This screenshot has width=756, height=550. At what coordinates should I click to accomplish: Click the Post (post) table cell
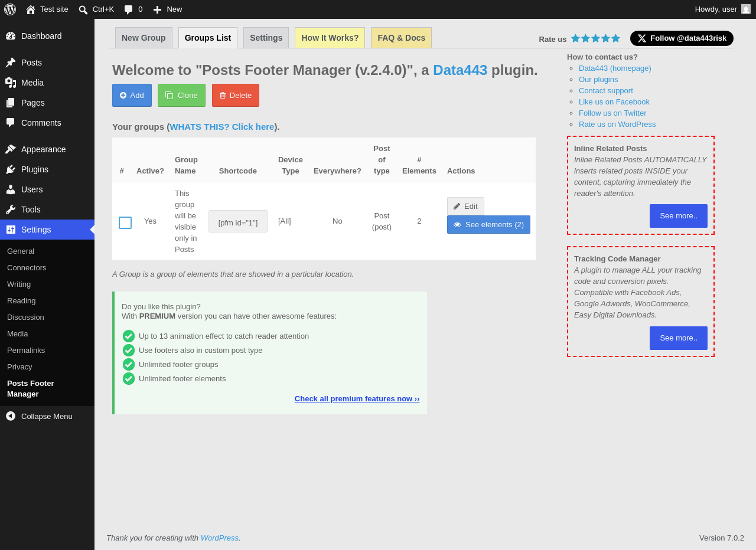pos(382,221)
